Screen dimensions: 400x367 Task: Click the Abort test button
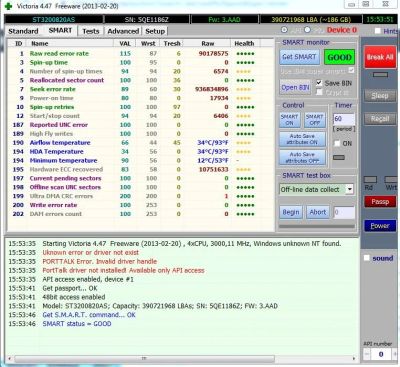(318, 212)
